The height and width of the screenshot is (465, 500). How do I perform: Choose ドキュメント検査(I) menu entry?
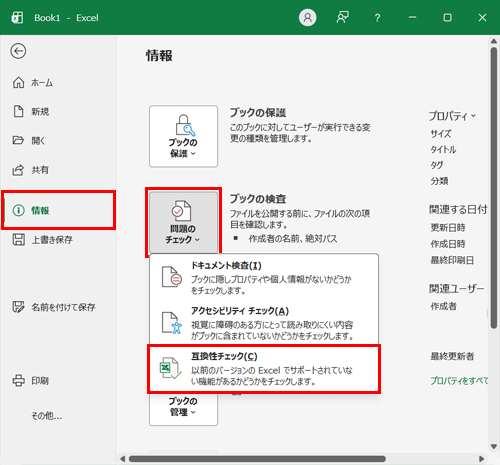tap(264, 277)
